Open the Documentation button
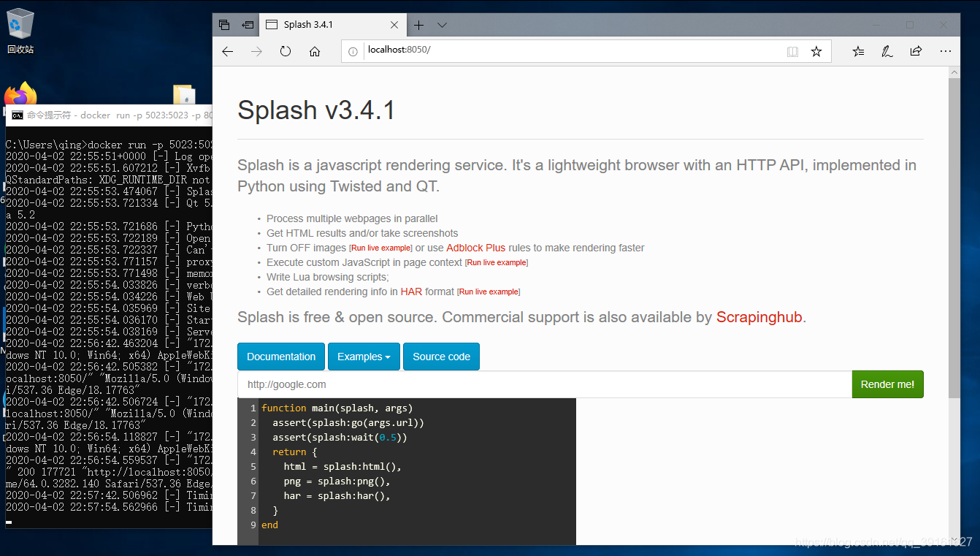 pyautogui.click(x=281, y=357)
